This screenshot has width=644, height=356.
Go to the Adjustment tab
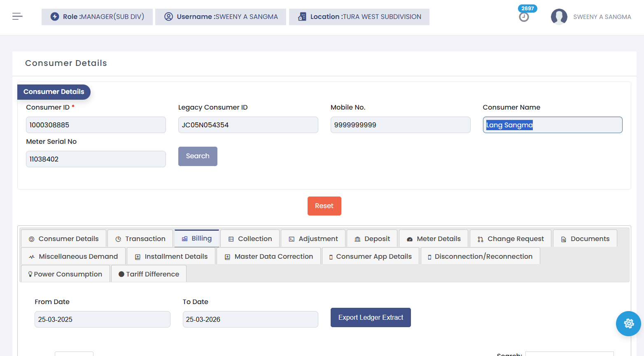point(313,239)
